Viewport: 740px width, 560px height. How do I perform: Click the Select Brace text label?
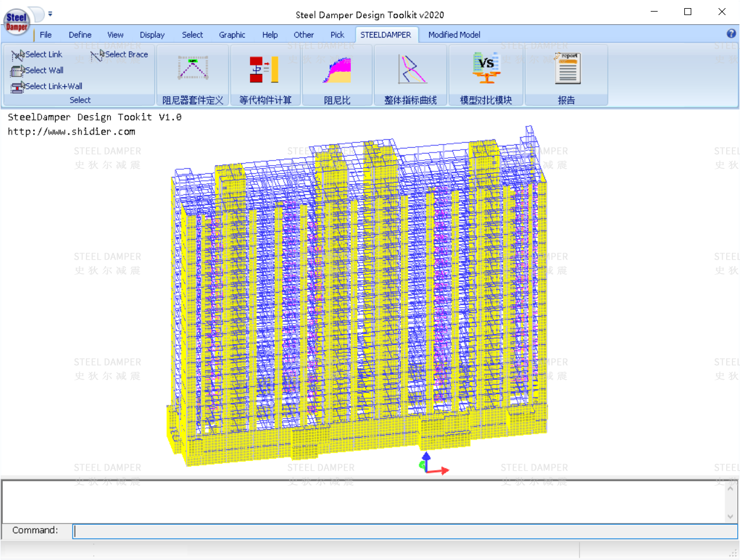pos(126,54)
